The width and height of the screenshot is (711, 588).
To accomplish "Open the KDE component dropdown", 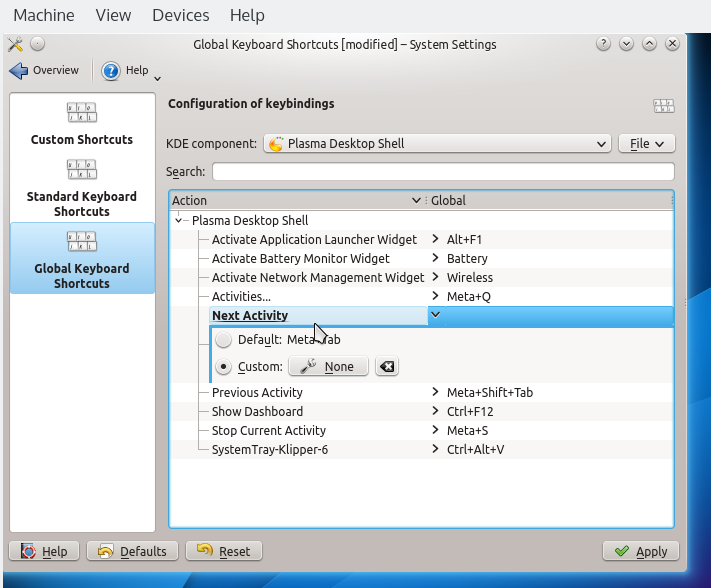I will click(x=437, y=144).
